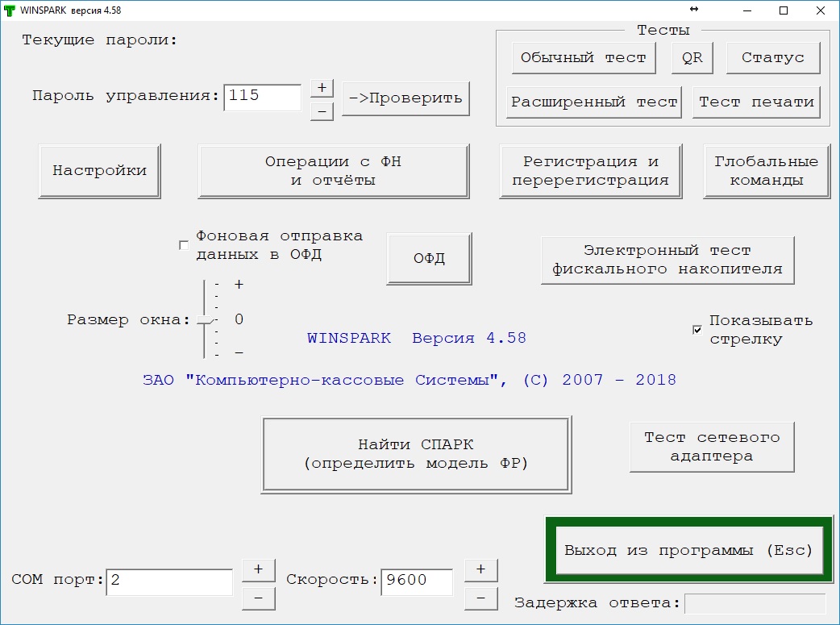
Task: Open the Статус test
Action: coord(773,58)
